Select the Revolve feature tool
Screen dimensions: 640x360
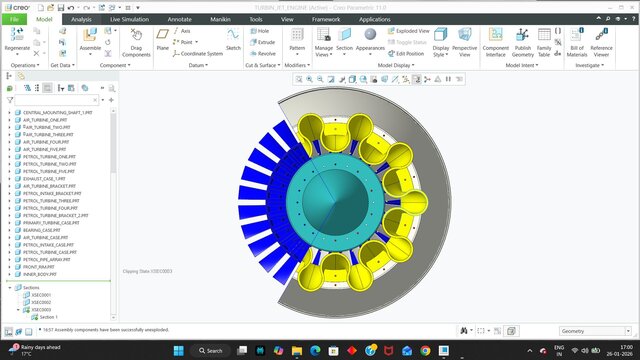tap(262, 53)
